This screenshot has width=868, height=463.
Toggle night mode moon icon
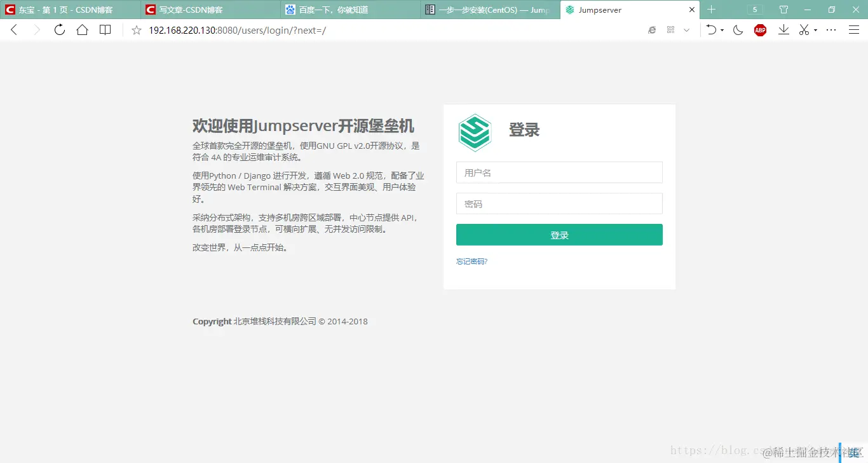(738, 30)
